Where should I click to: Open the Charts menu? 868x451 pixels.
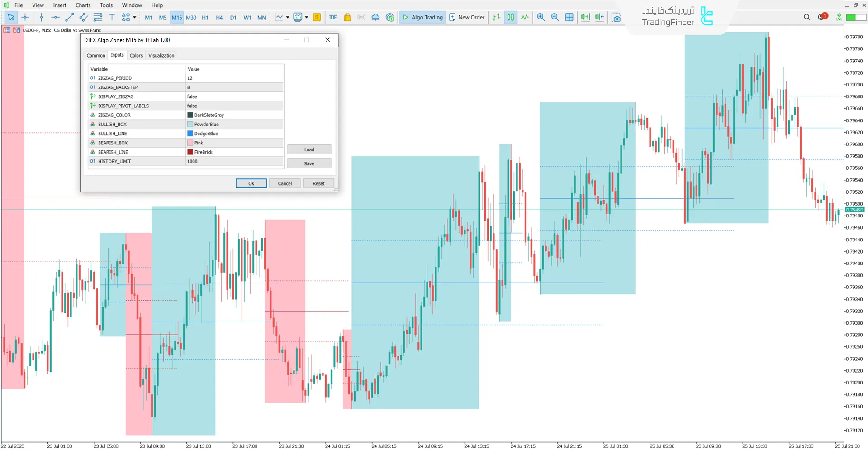83,5
